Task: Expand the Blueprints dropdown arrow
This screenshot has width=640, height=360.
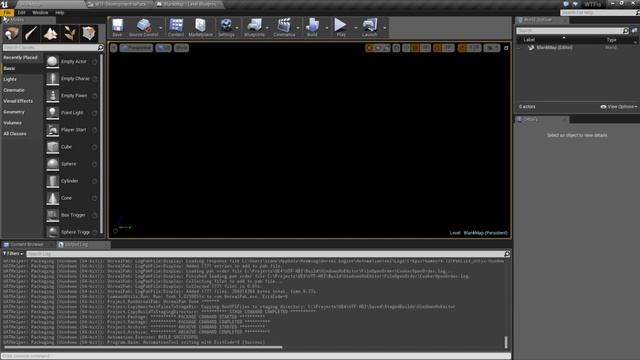Action: [x=267, y=28]
